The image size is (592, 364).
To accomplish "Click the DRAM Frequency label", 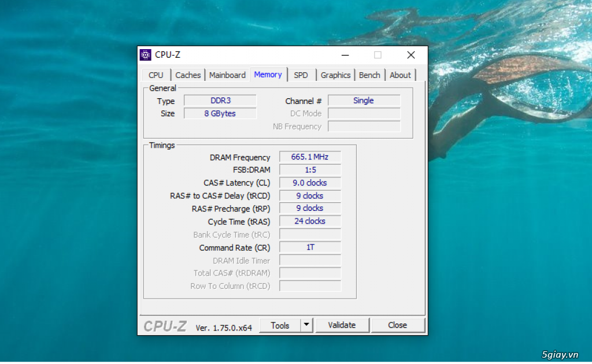I will click(240, 157).
